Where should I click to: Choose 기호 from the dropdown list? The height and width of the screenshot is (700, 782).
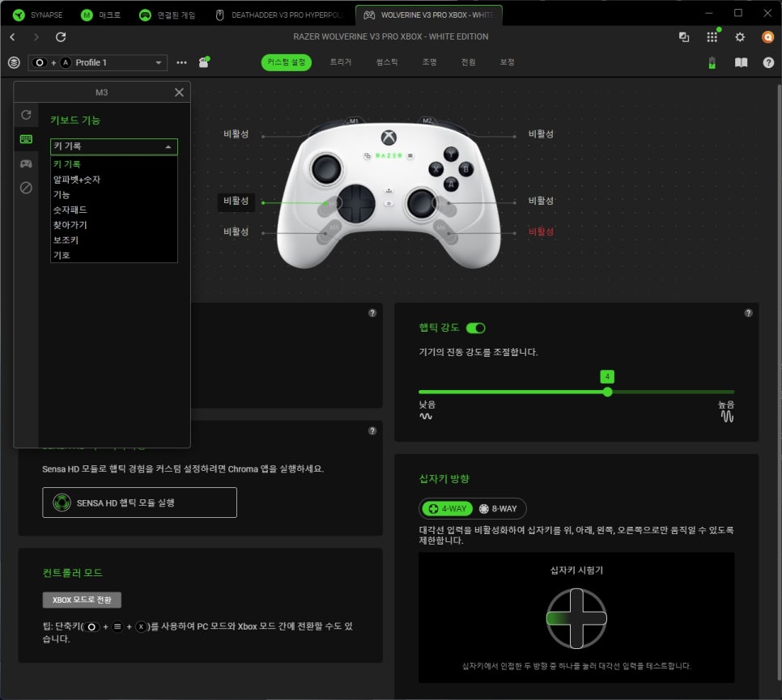point(113,255)
